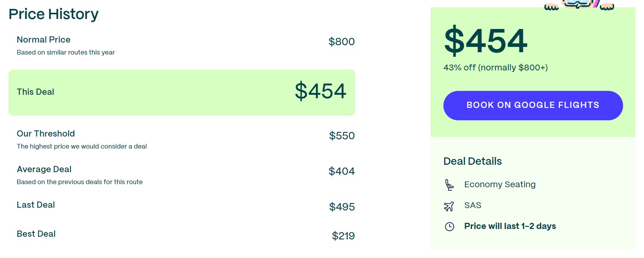The height and width of the screenshot is (258, 644).
Task: Click the Economy Seating label text
Action: click(500, 185)
